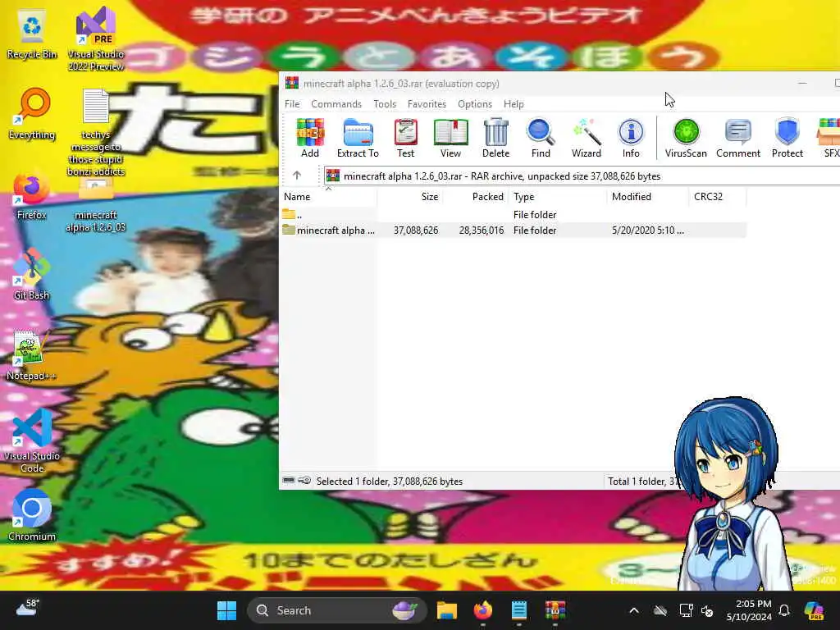The height and width of the screenshot is (630, 840).
Task: Open the Extract To tool
Action: click(358, 138)
